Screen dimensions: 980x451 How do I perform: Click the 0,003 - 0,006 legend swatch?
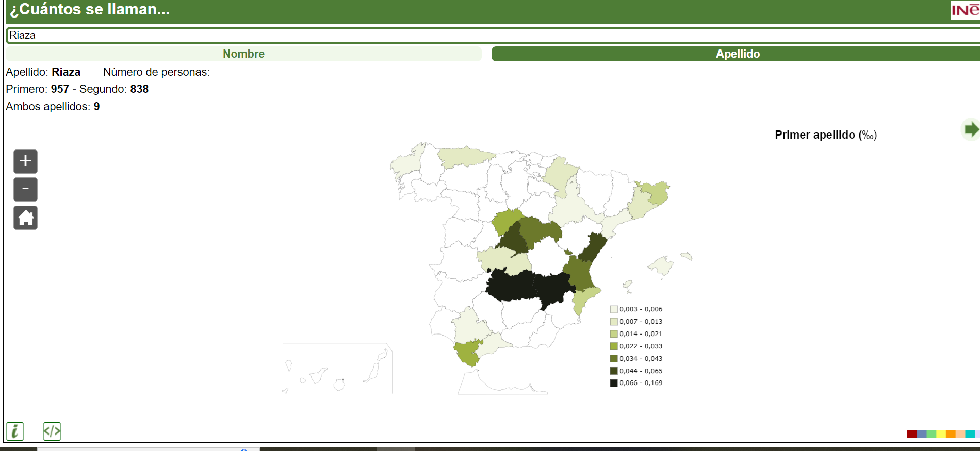pos(614,309)
